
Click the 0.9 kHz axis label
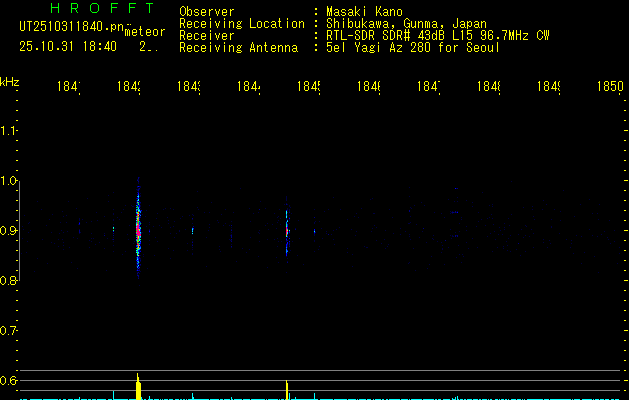point(9,230)
